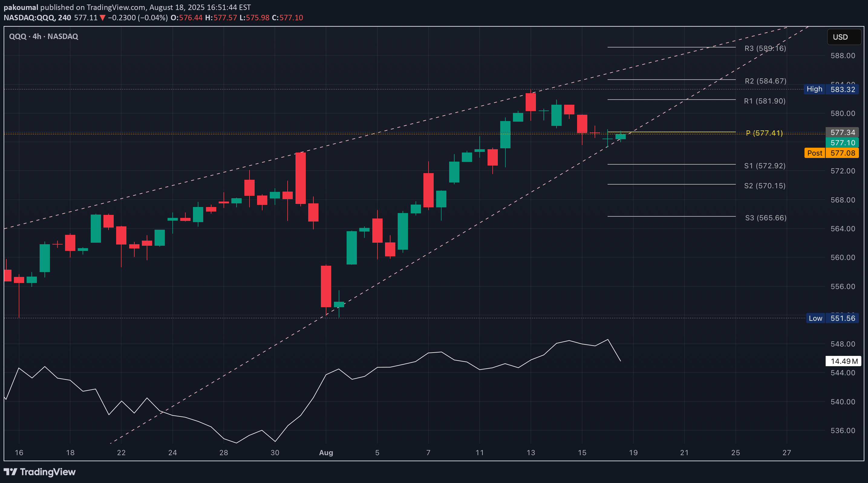The width and height of the screenshot is (868, 483).
Task: Click the 536.00 price axis label
Action: coord(843,430)
